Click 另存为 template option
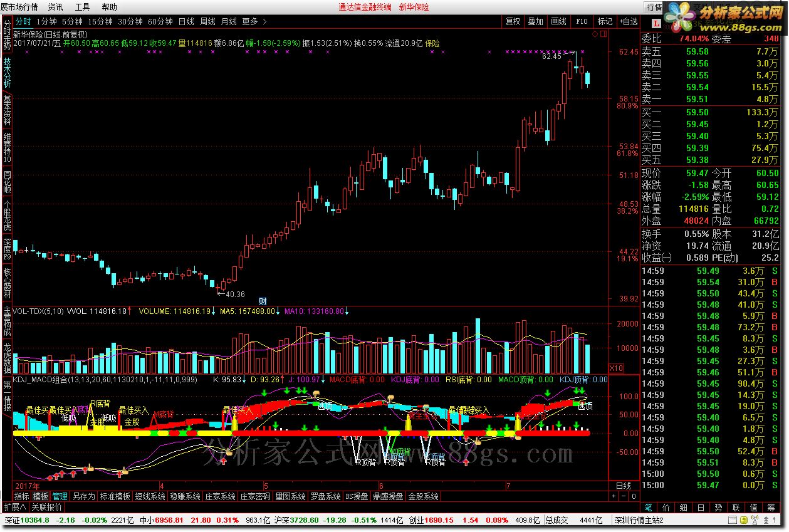The height and width of the screenshot is (532, 789). pos(84,496)
